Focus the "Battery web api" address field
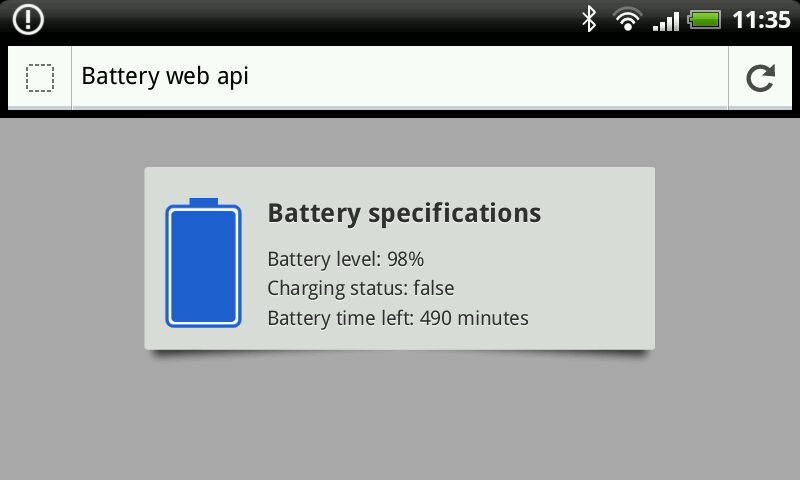This screenshot has height=480, width=800. (x=399, y=77)
